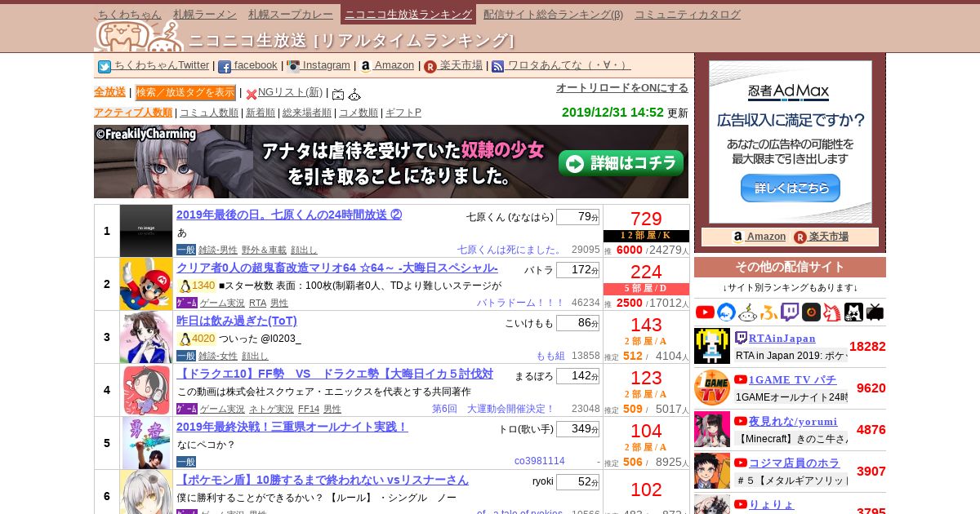Click the Twitter bird icon beside ちくわちゃんTwitter
The width and height of the screenshot is (980, 514).
[105, 67]
